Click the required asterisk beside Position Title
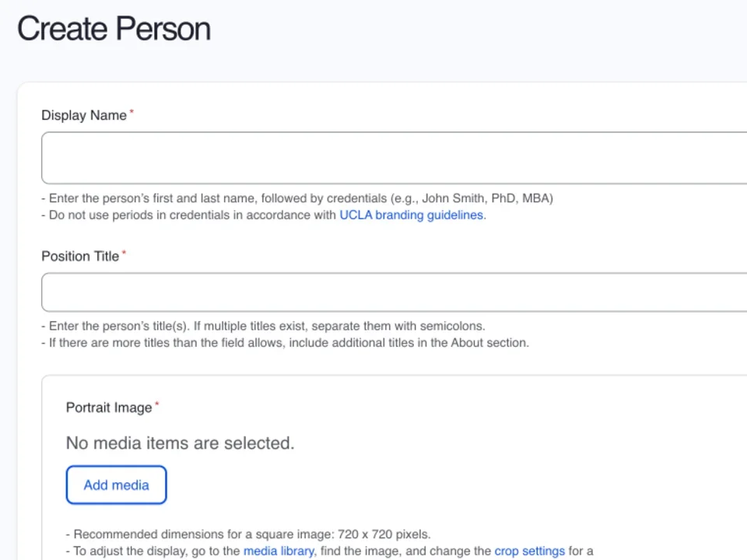This screenshot has width=747, height=560. point(123,251)
